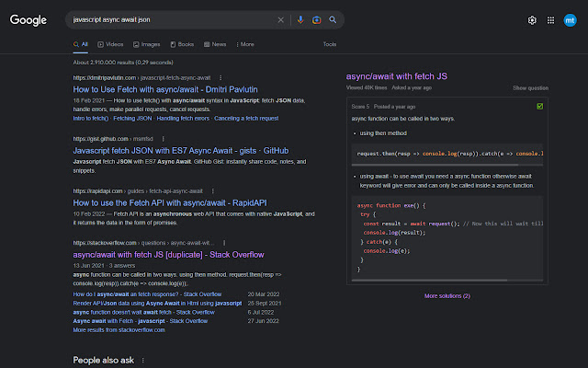Screen dimensions: 588x368
Task: Switch to the News tab
Action: (215, 44)
